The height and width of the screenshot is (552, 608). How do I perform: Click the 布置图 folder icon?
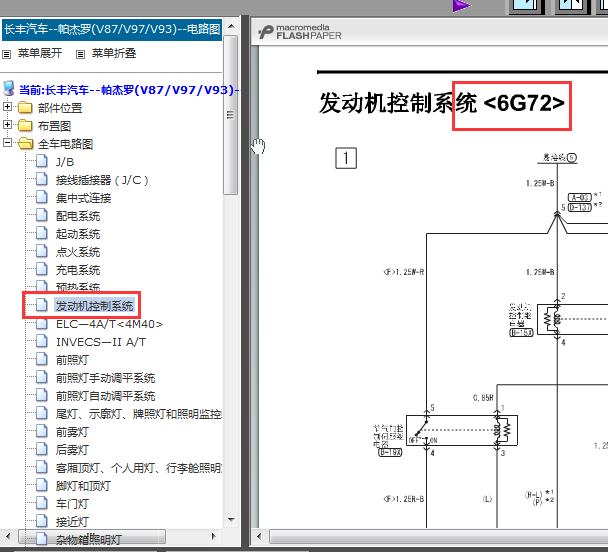tap(25, 125)
